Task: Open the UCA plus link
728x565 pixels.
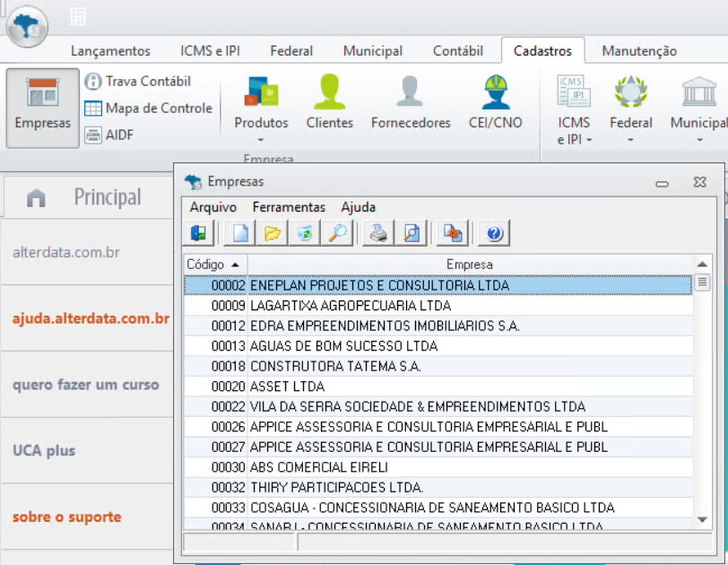Action: click(44, 451)
